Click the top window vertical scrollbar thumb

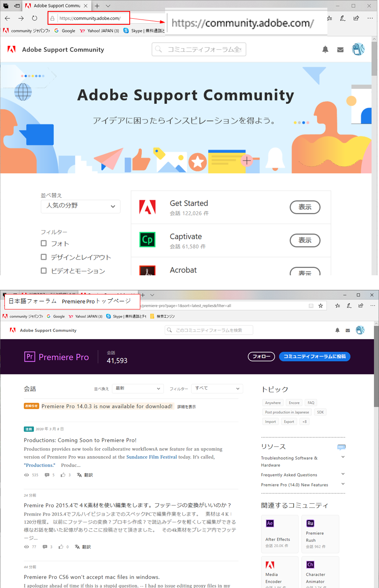click(x=374, y=59)
